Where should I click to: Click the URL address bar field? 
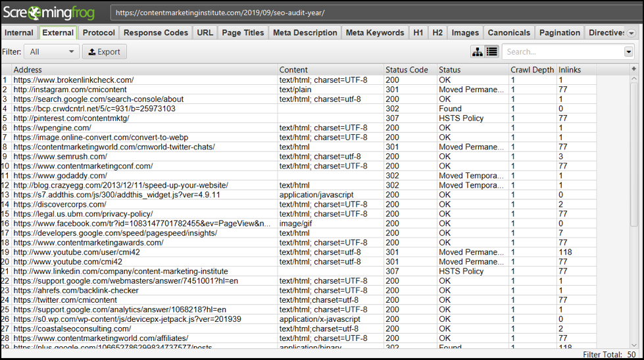pos(368,13)
